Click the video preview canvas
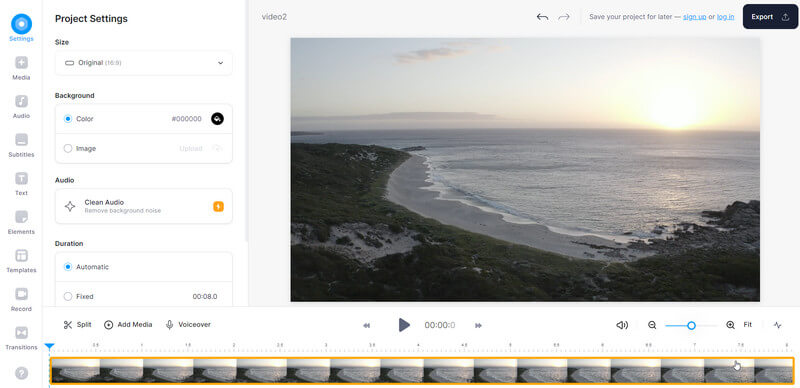The image size is (800, 388). (525, 169)
